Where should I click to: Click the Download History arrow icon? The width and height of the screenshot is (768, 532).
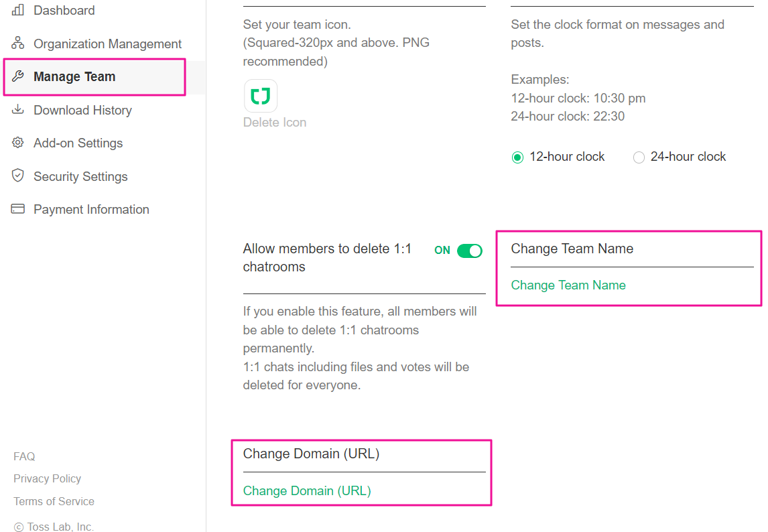coord(18,110)
